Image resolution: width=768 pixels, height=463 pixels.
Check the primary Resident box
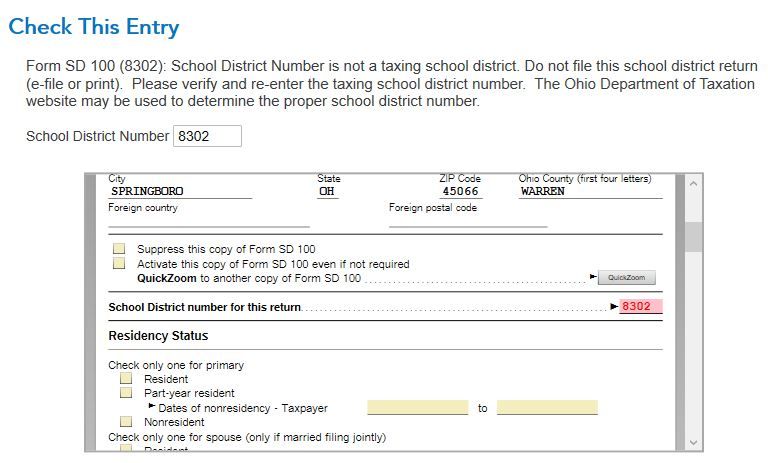126,378
